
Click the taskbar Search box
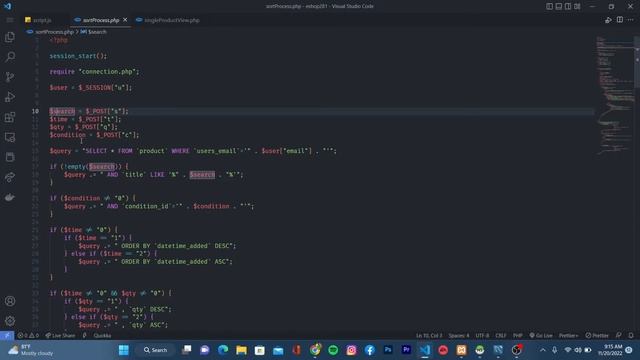[x=156, y=350]
